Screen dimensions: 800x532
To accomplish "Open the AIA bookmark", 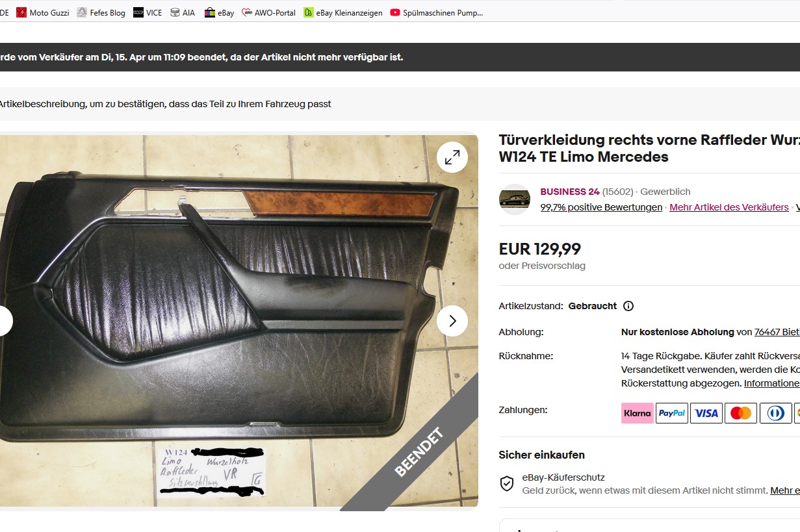I will [183, 12].
